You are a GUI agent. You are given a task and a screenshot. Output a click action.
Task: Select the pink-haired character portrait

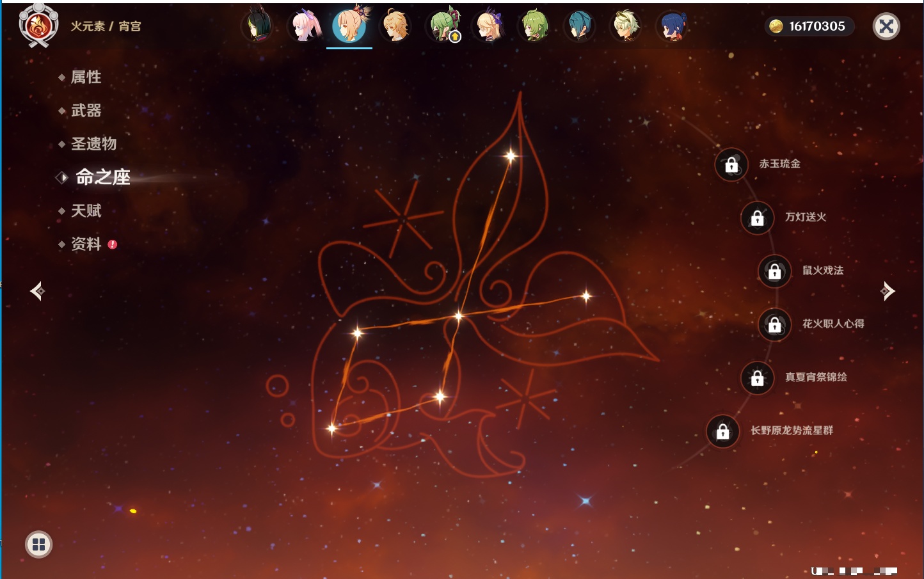click(303, 26)
